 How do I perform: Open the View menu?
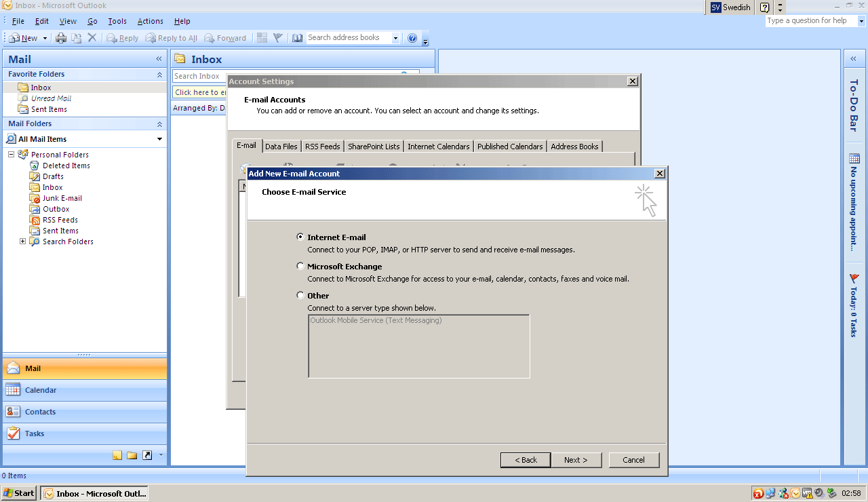point(68,22)
